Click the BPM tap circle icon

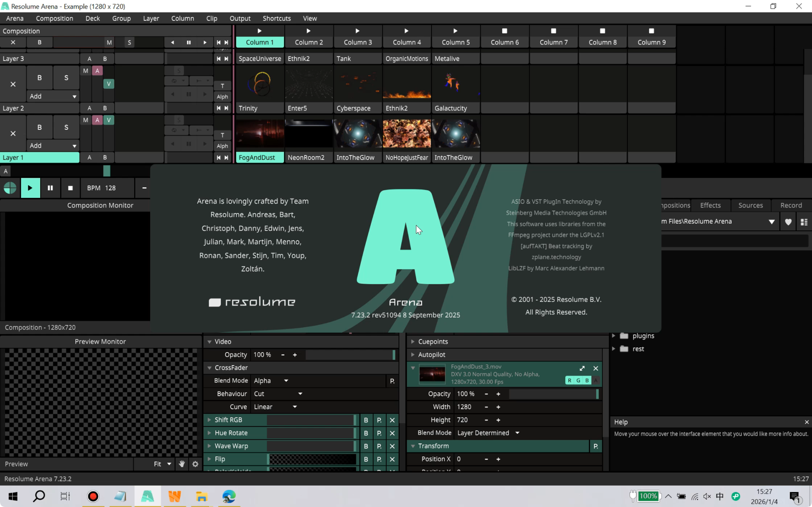pyautogui.click(x=10, y=188)
